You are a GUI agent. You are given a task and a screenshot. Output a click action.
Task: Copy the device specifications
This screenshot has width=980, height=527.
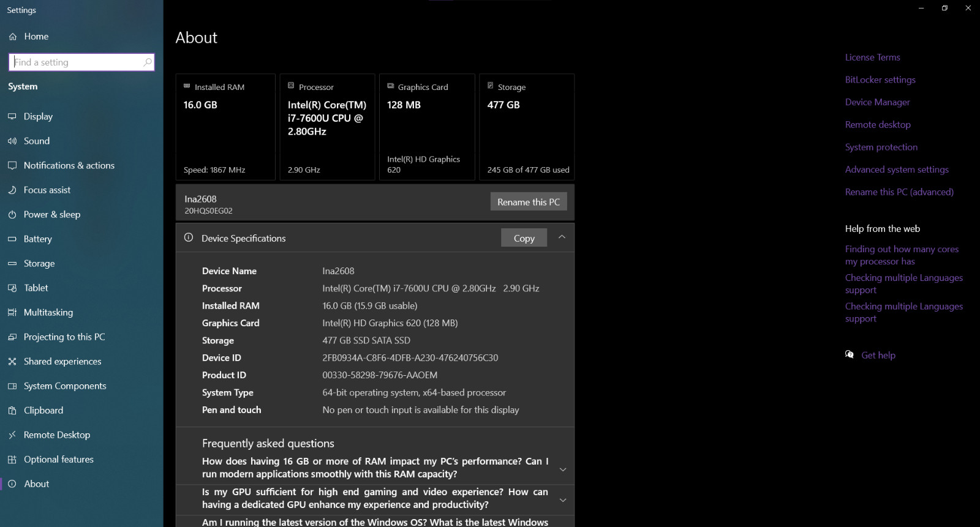(524, 238)
